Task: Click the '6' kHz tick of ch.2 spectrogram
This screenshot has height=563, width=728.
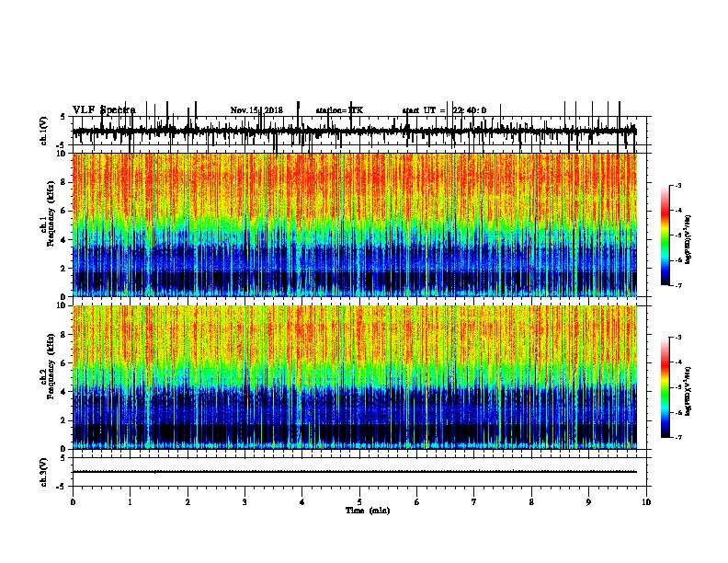Action: (63, 363)
